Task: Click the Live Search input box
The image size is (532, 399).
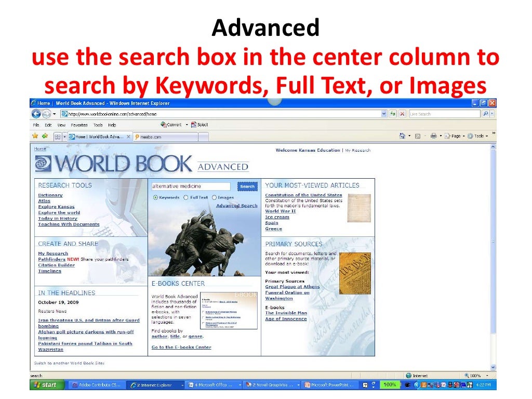Action: [x=445, y=114]
